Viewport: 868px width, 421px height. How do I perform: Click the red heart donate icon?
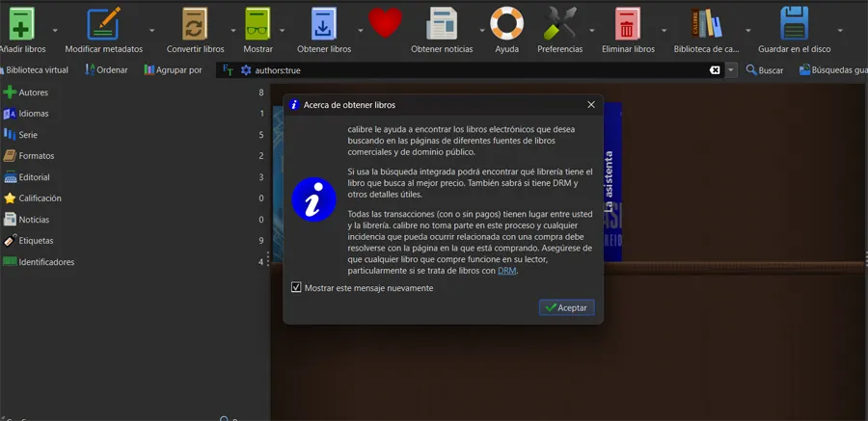pos(385,23)
